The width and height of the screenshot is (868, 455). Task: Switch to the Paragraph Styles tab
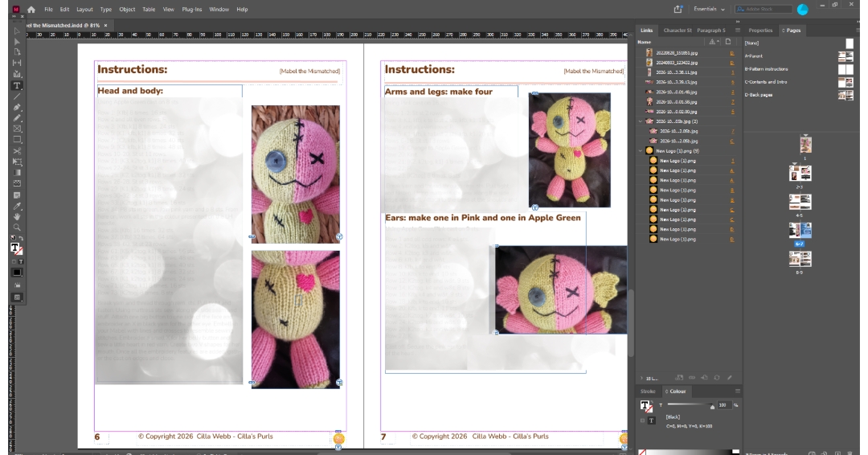click(711, 31)
